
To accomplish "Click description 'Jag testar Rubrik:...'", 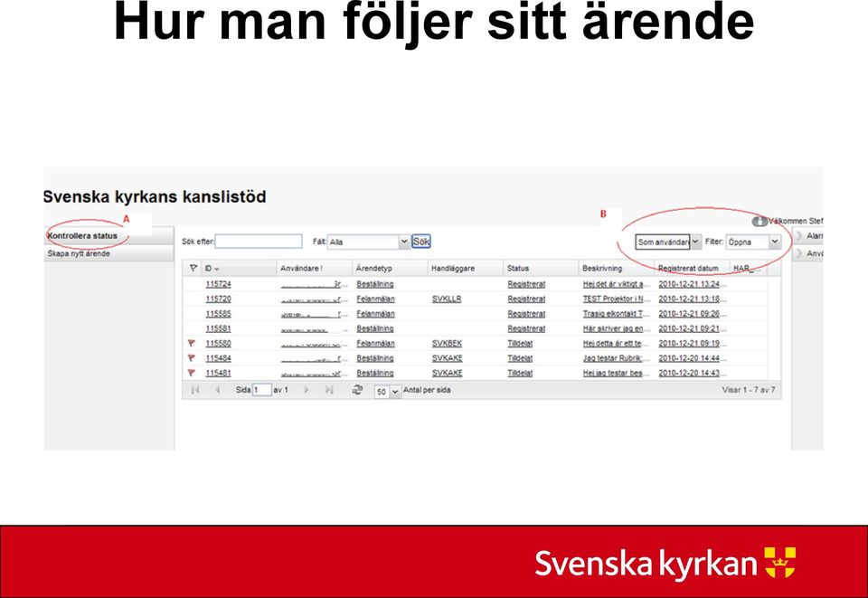I will coord(617,358).
